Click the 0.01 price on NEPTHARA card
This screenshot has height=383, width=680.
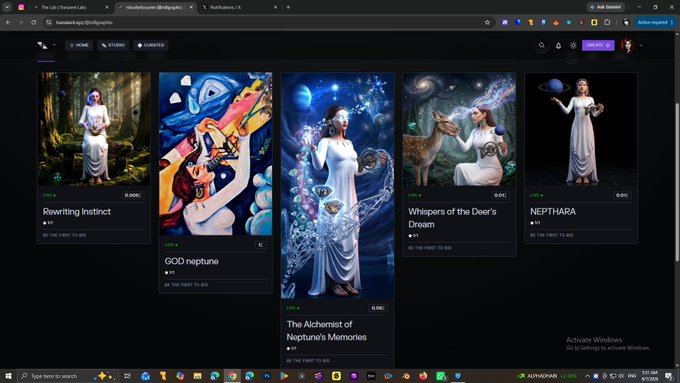622,195
